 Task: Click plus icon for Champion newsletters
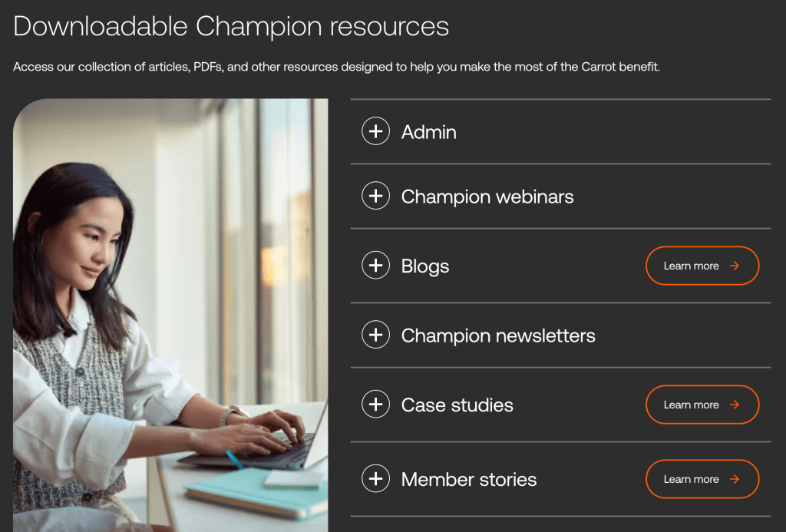pyautogui.click(x=375, y=335)
